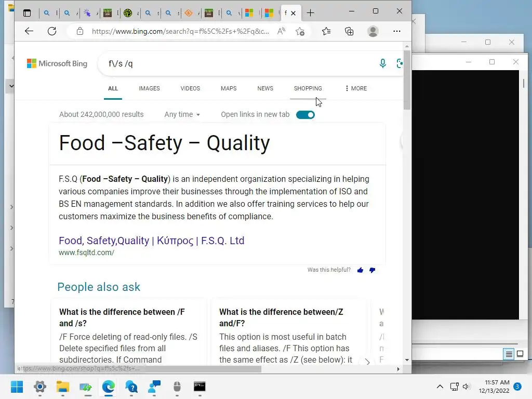Open Command Prompt taskbar icon
This screenshot has width=532, height=399.
(x=199, y=387)
